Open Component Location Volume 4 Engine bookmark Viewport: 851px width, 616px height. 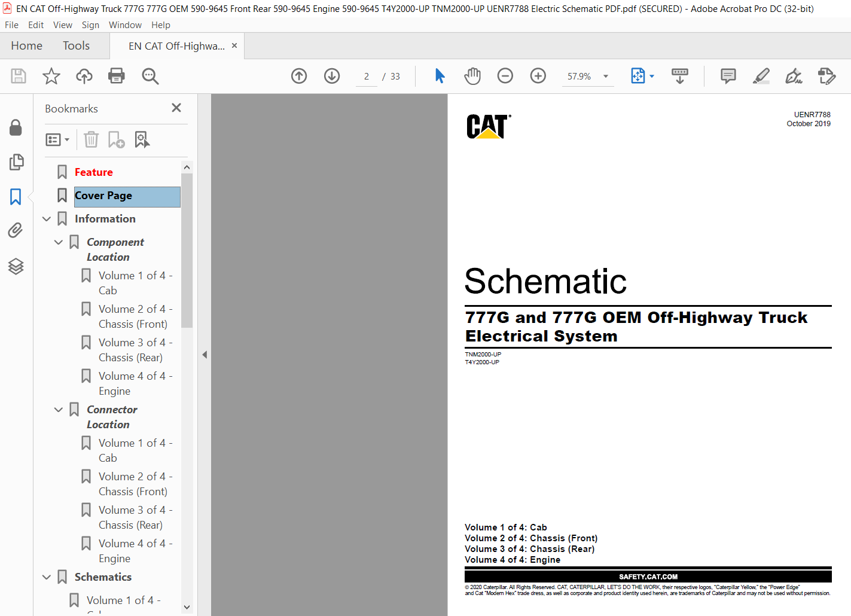(x=135, y=383)
